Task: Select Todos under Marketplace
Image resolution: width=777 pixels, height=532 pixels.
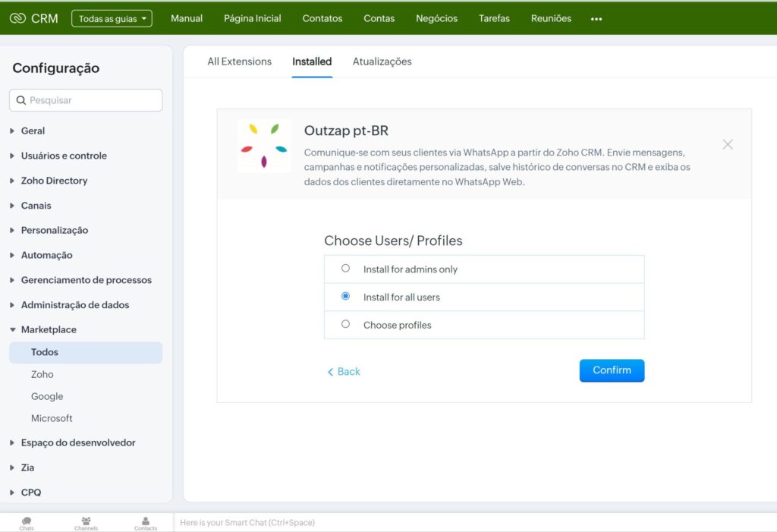Action: tap(86, 352)
